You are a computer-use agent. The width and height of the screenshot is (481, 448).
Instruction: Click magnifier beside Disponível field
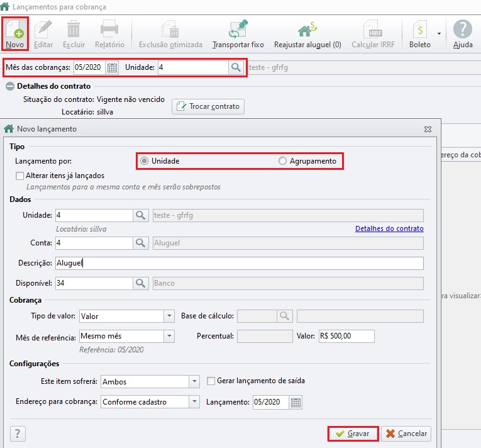tap(140, 283)
